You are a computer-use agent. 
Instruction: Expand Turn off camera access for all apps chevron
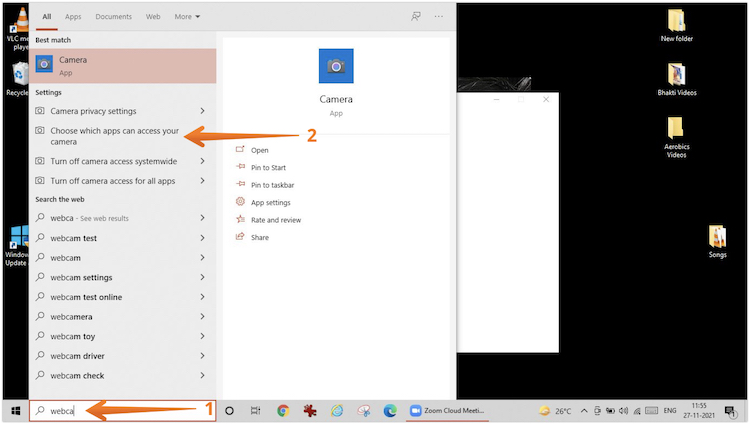click(203, 181)
